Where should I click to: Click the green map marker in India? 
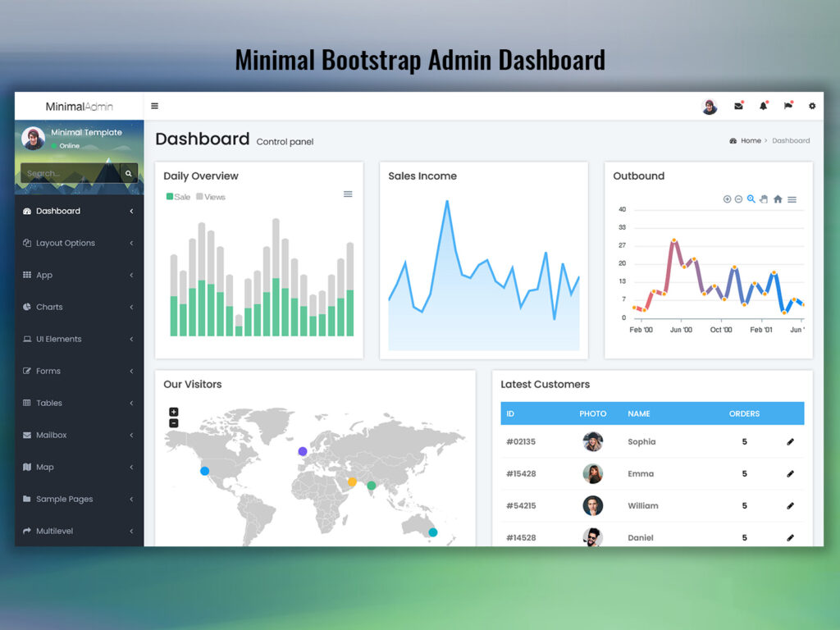click(372, 486)
